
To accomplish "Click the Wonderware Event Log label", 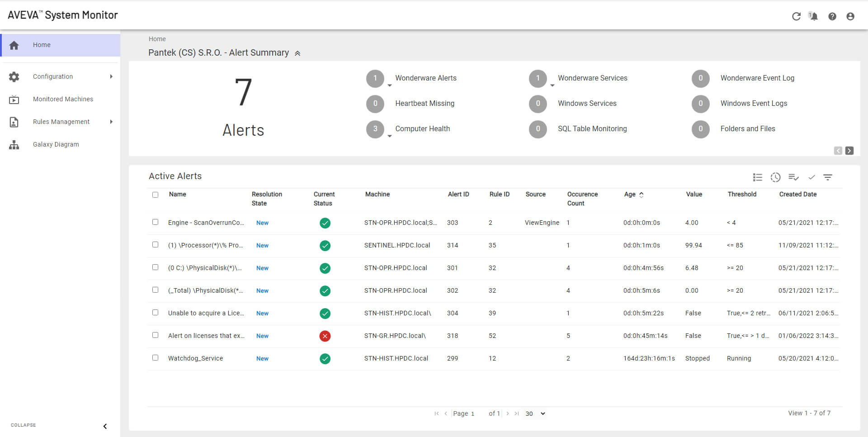I will click(757, 78).
